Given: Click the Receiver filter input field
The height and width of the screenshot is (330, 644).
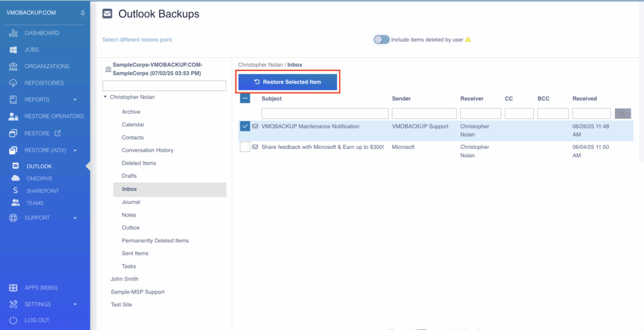Looking at the screenshot, I should tap(480, 113).
